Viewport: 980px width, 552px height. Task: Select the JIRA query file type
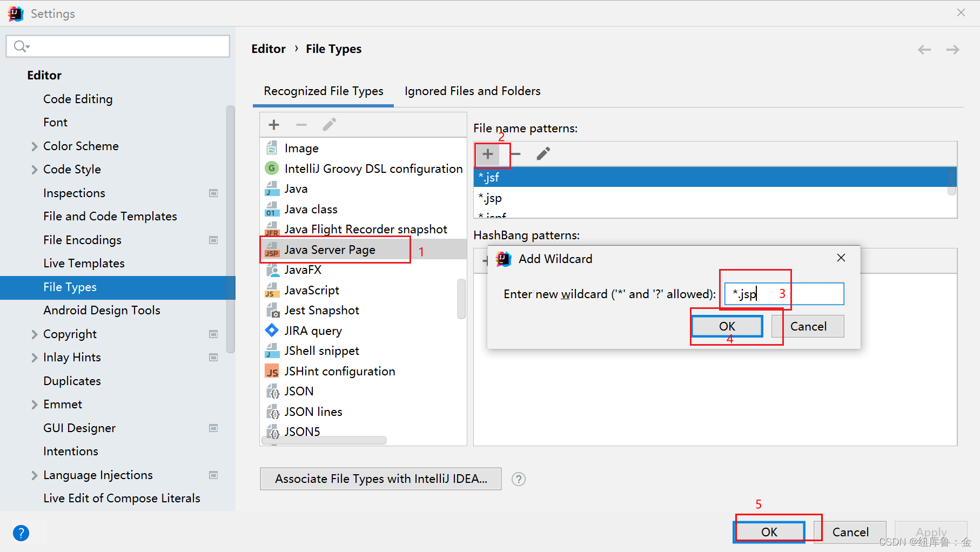pos(364,331)
